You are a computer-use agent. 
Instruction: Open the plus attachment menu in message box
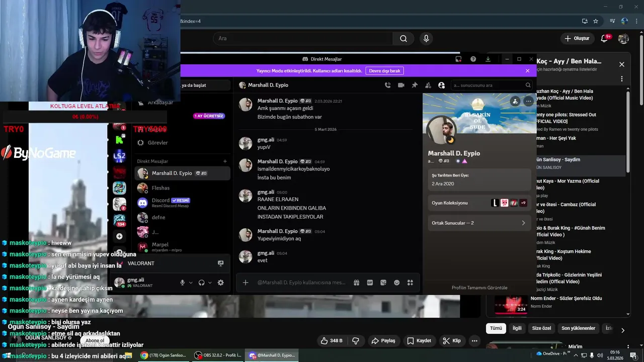pos(246,283)
